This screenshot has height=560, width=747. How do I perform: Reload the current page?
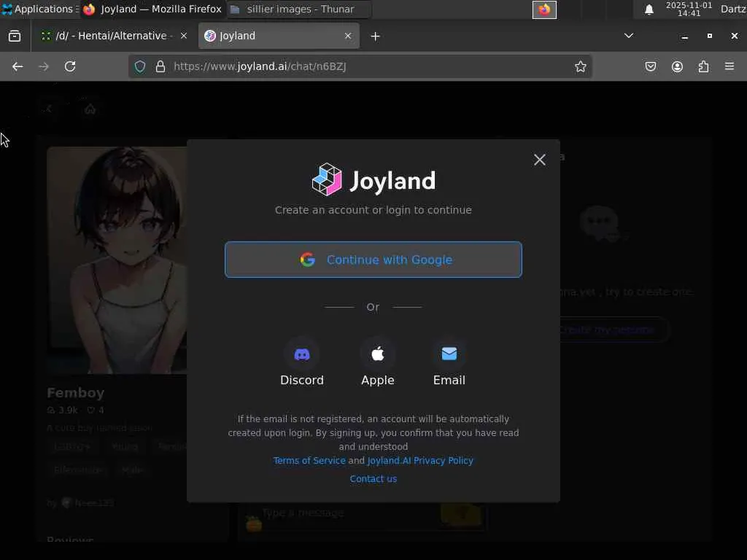pyautogui.click(x=70, y=66)
